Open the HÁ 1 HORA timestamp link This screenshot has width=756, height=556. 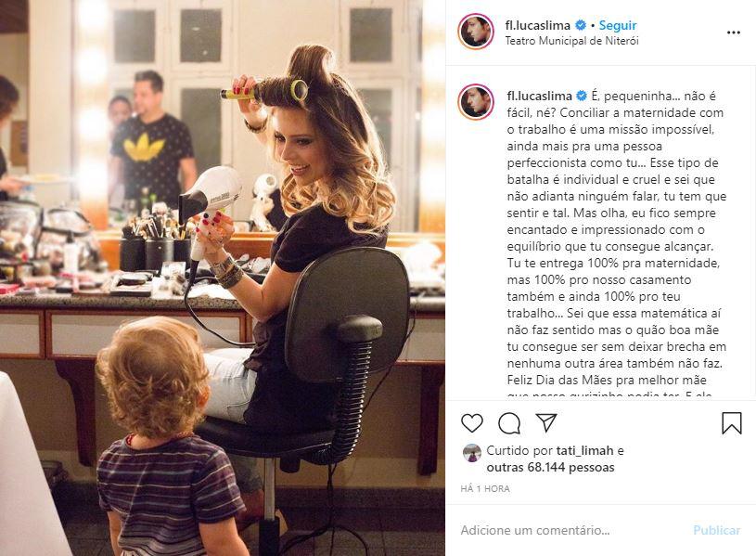click(484, 488)
